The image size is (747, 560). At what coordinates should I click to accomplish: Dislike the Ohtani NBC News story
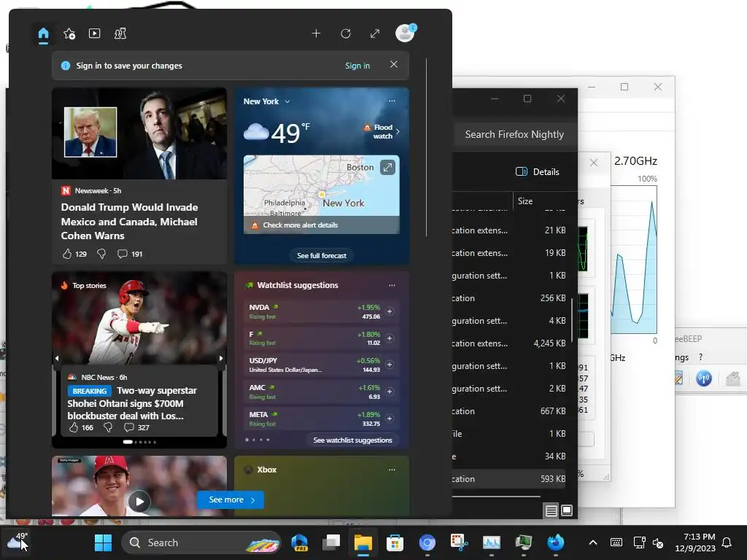[x=108, y=427]
